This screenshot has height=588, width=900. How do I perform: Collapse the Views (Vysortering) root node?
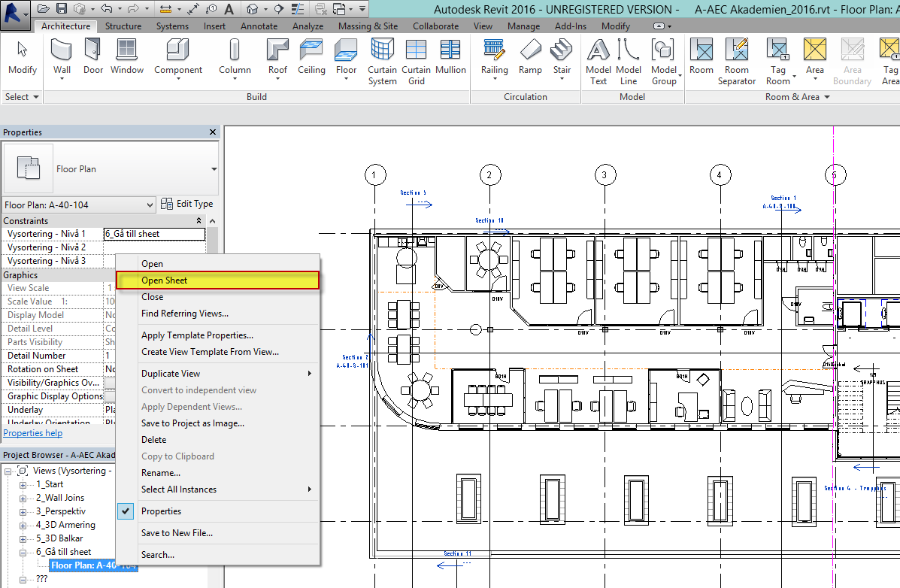(x=8, y=471)
